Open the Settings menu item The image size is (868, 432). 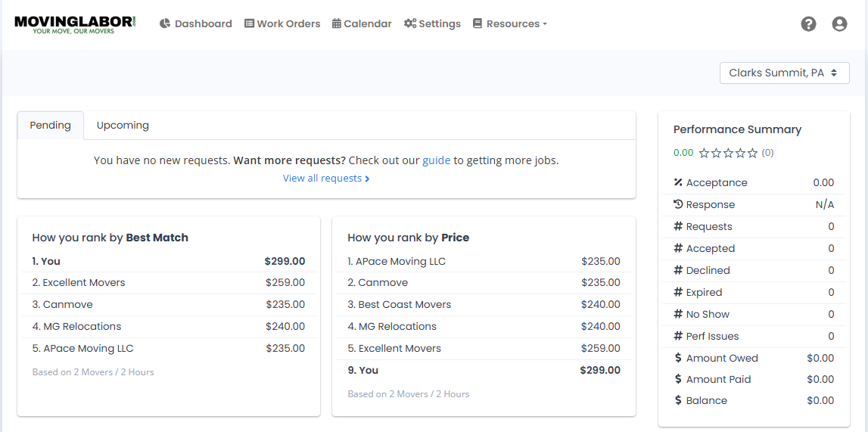click(432, 23)
